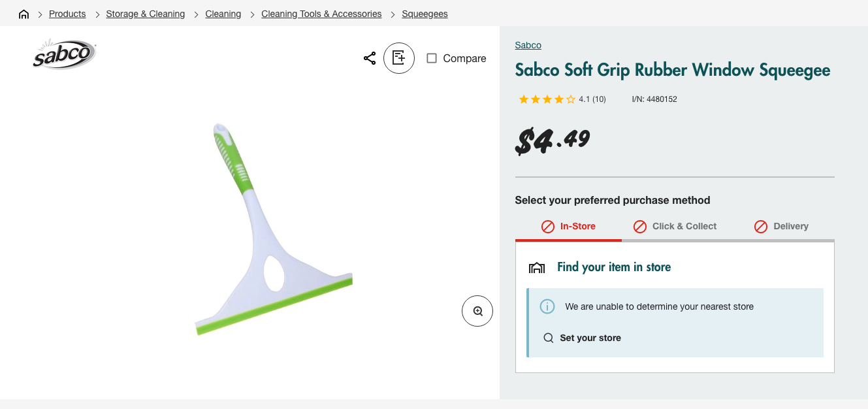This screenshot has height=409, width=868.
Task: Open the Delivery tab
Action: (781, 226)
